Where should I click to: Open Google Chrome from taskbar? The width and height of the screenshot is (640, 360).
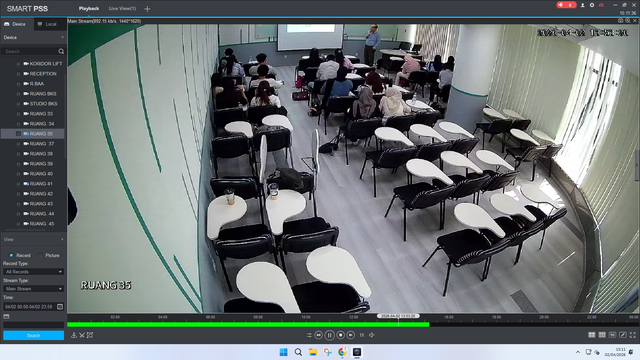(x=342, y=352)
